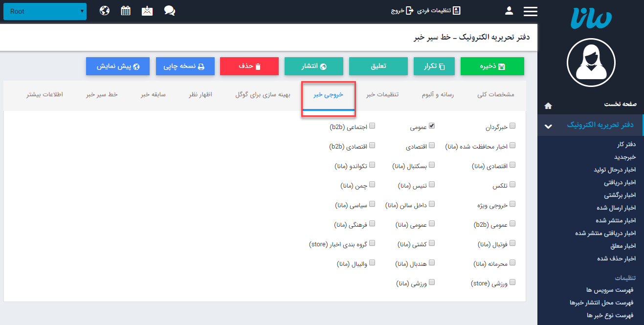Open the بهینه سازی برای گوگل tab

point(264,95)
